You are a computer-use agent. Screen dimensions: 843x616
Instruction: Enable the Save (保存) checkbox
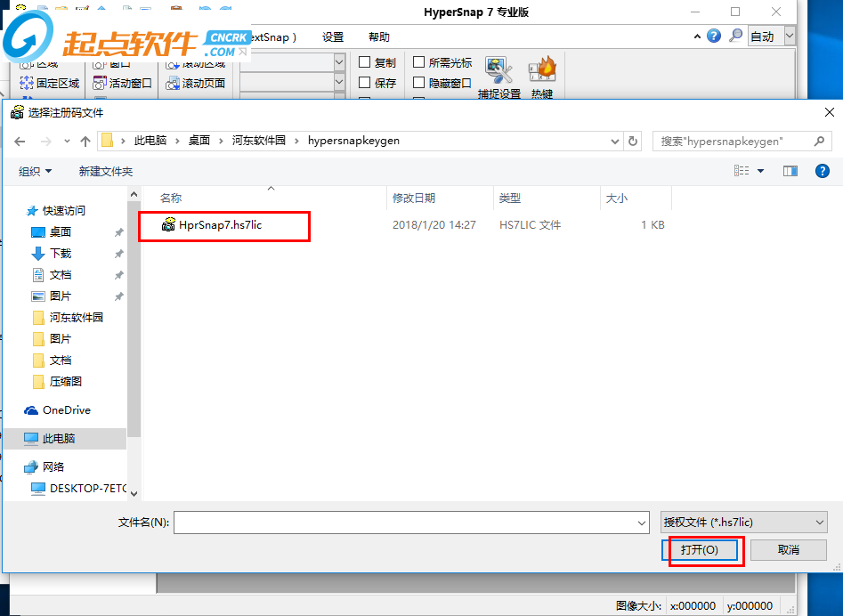coord(364,83)
